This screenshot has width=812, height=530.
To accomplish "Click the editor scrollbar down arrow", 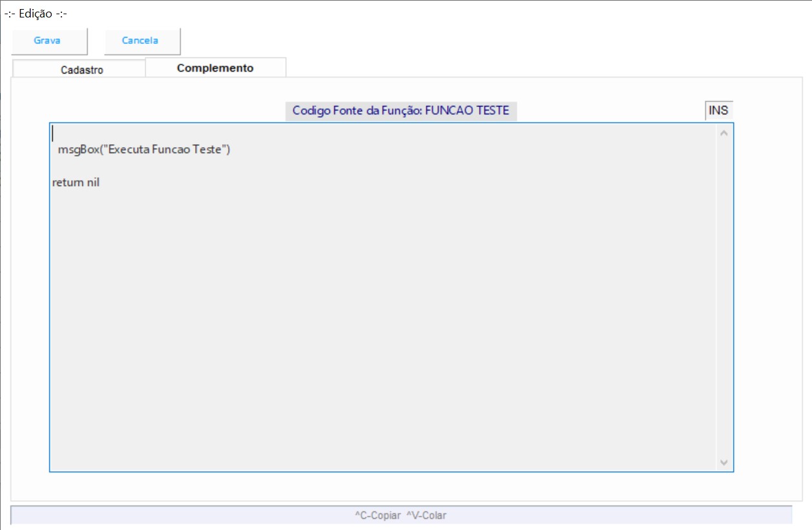I will pyautogui.click(x=724, y=462).
